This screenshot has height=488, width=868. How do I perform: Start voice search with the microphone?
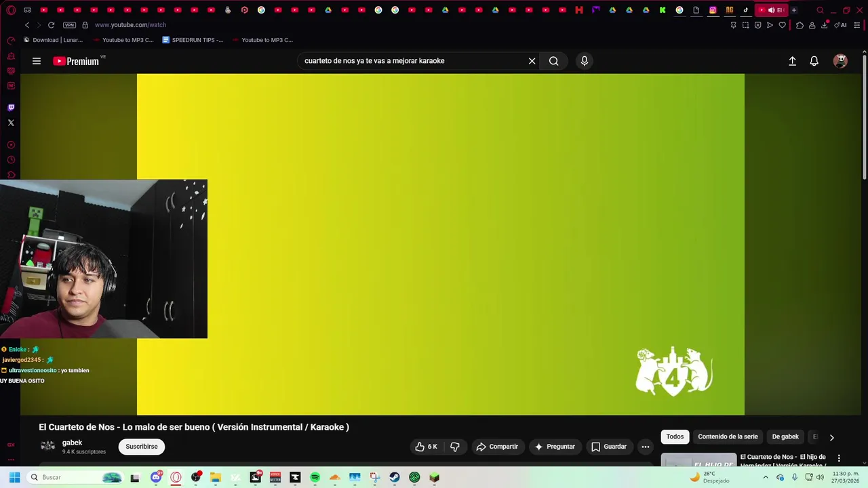585,61
